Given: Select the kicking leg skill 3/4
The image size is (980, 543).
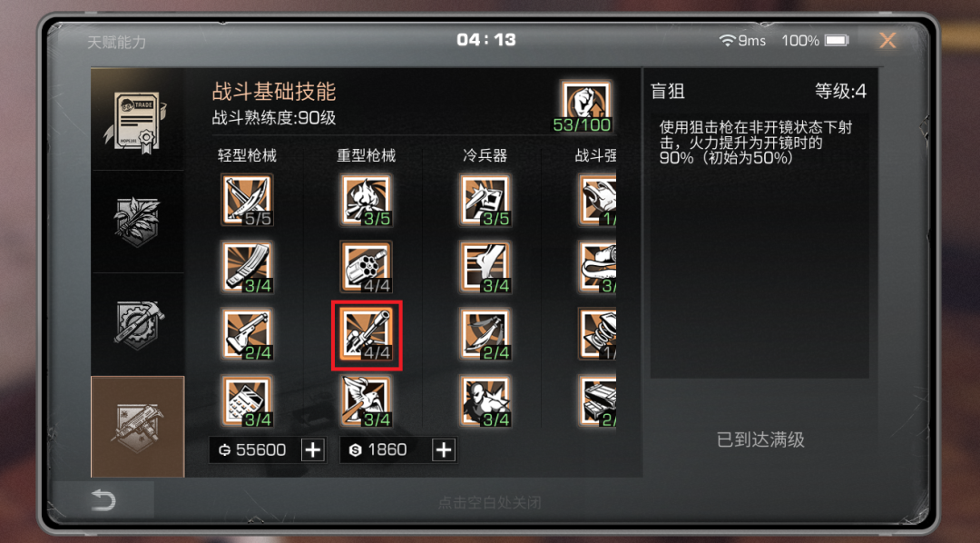Looking at the screenshot, I should [x=485, y=267].
